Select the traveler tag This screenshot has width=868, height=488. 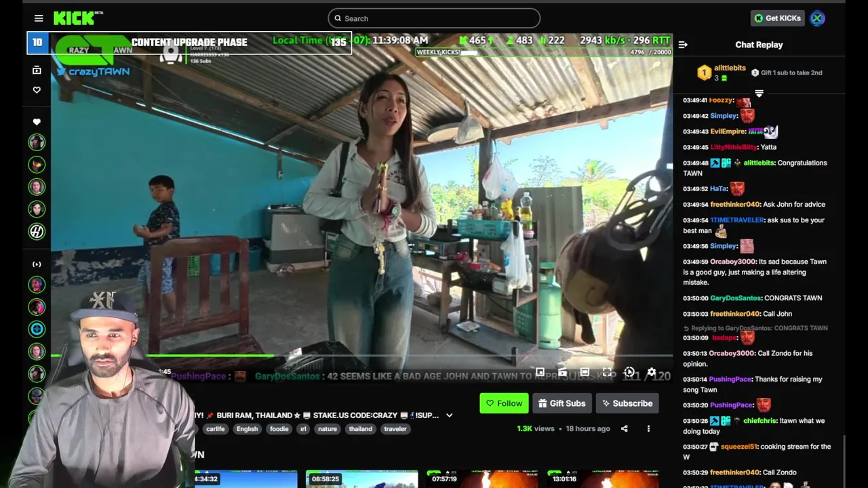395,429
